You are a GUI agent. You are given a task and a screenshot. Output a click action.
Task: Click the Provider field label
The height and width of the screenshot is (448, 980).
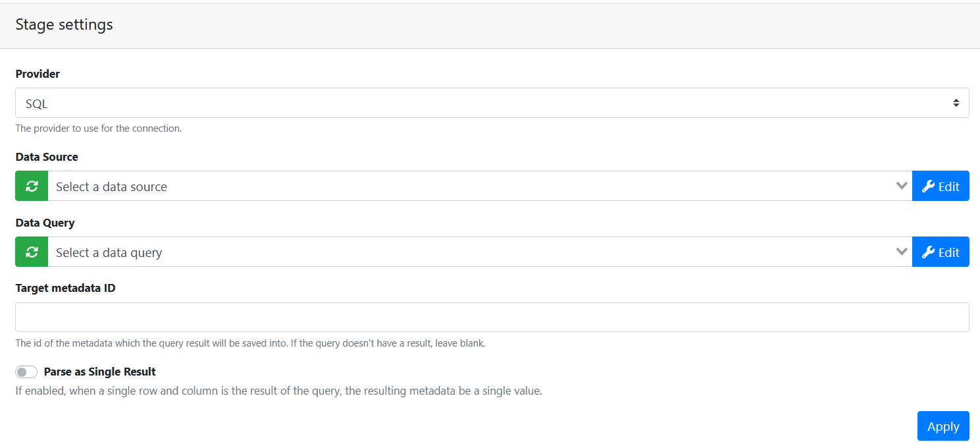[x=38, y=74]
